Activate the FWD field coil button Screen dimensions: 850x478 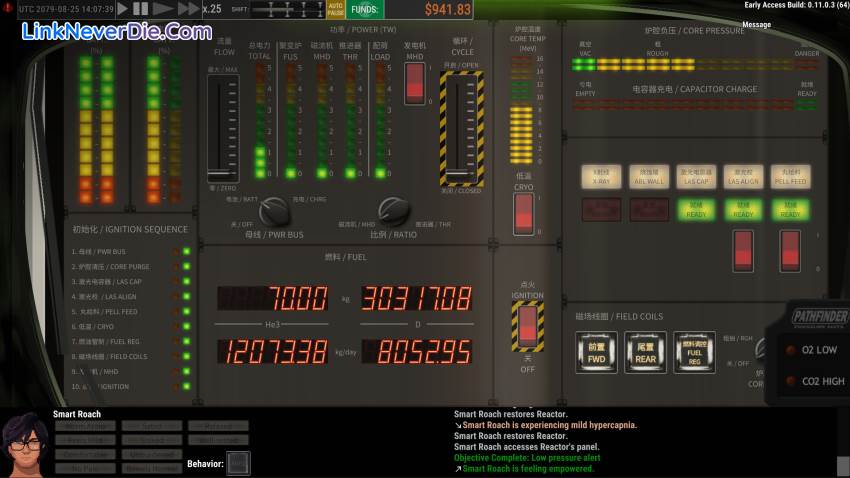(x=596, y=352)
